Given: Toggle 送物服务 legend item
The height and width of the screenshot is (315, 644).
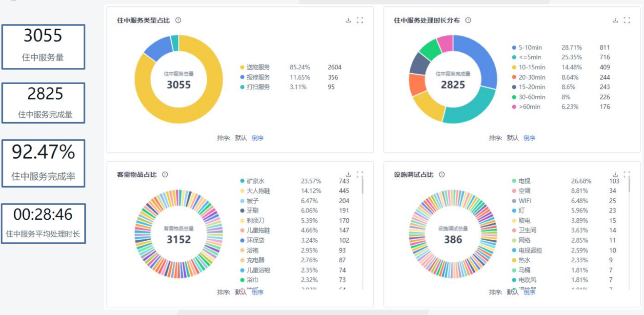Looking at the screenshot, I should pos(255,67).
